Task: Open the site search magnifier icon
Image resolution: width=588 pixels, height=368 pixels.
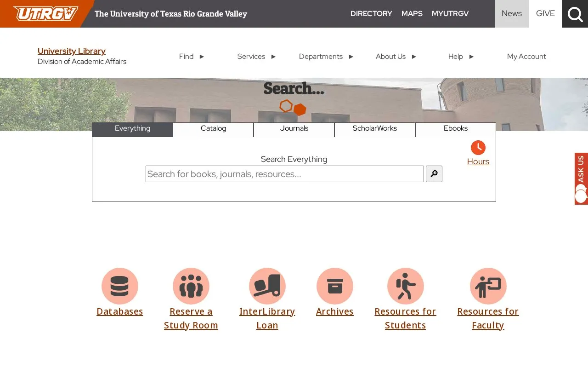Action: tap(575, 14)
